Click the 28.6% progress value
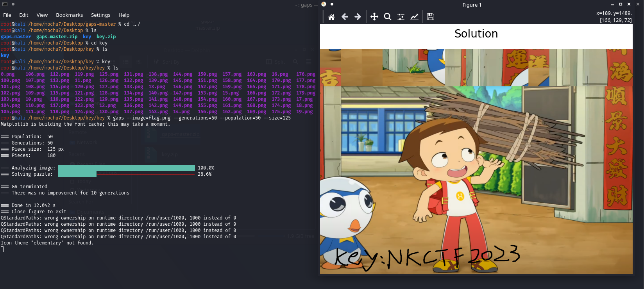Viewport: 644px width, 289px height. 205,174
